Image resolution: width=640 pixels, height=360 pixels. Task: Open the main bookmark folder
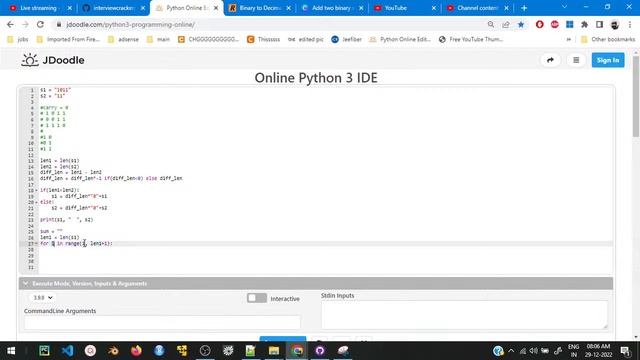pos(158,39)
